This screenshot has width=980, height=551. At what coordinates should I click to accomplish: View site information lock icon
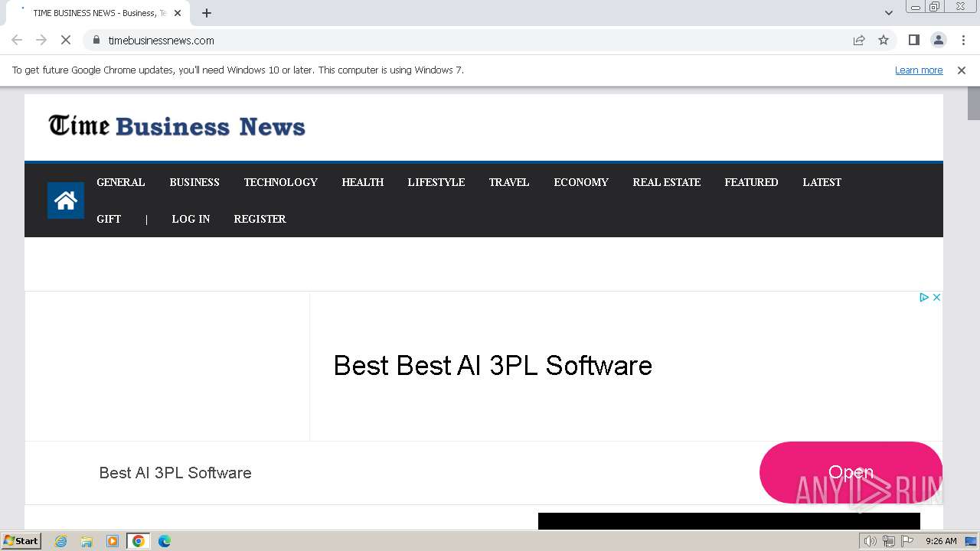pos(96,40)
